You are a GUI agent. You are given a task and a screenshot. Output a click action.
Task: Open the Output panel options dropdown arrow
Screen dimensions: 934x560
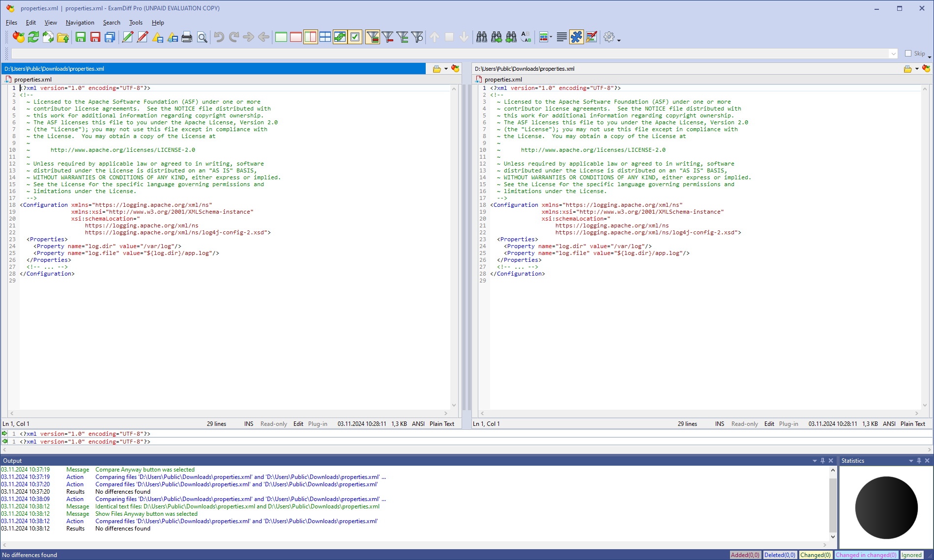815,461
